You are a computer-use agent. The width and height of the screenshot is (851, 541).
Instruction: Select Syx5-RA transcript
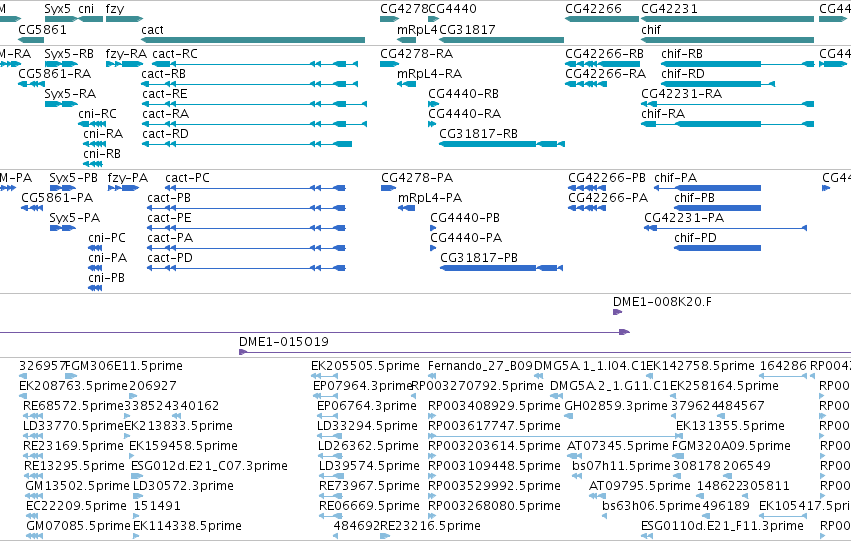[x=61, y=104]
